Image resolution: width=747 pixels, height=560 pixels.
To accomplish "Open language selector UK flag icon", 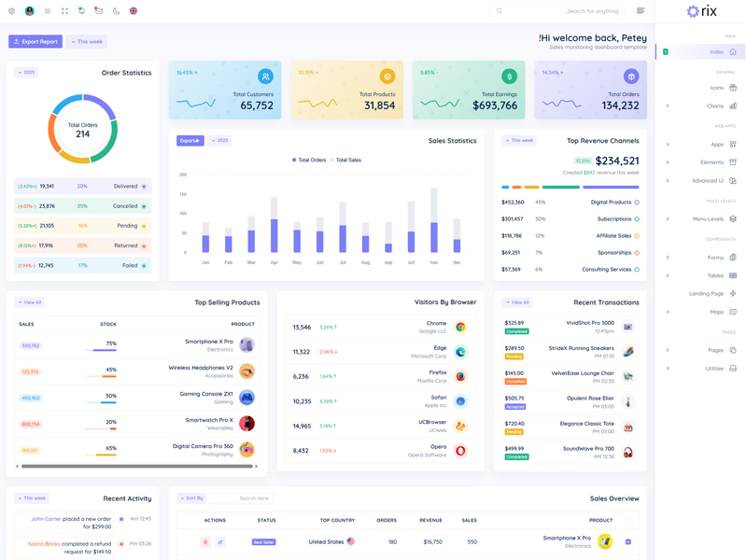I will click(x=134, y=11).
